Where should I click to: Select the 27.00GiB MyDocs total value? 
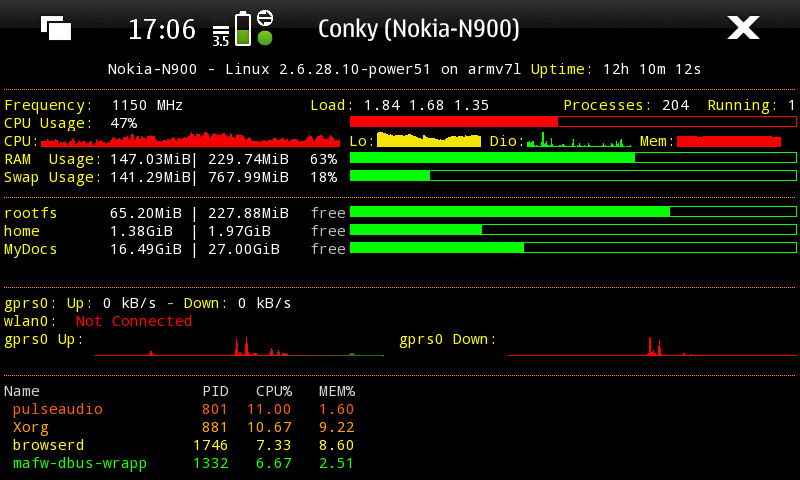(x=244, y=249)
